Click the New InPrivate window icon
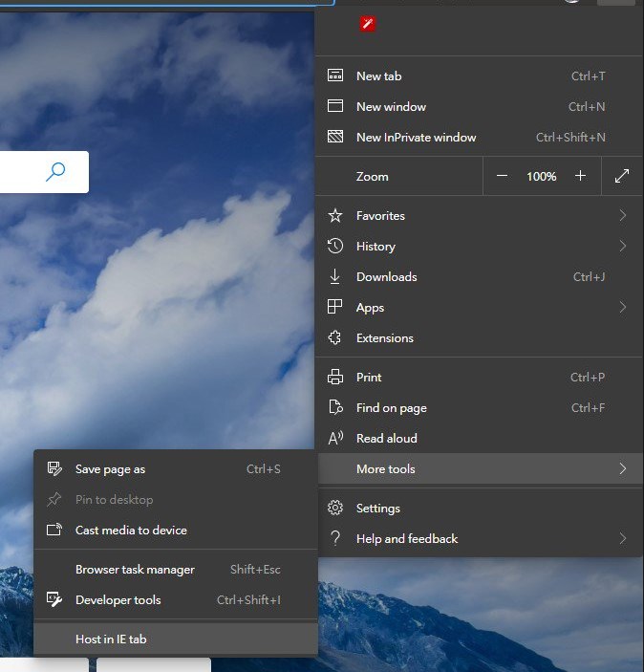The height and width of the screenshot is (672, 644). 335,138
